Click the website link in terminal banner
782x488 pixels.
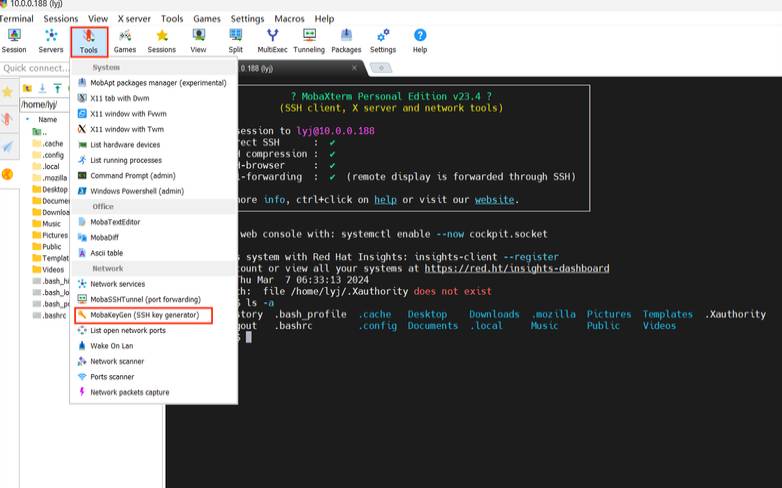(x=494, y=200)
